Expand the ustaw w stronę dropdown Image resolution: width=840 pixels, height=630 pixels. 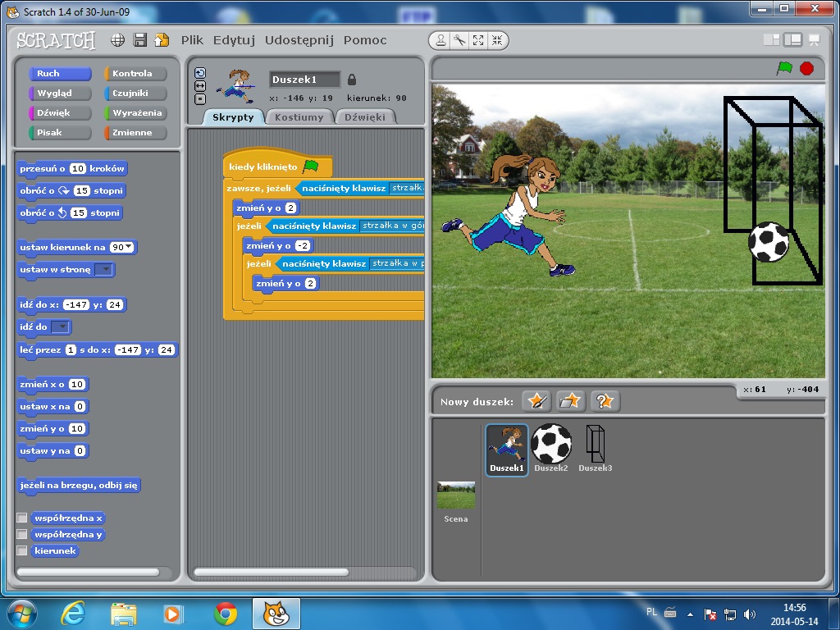(x=103, y=270)
